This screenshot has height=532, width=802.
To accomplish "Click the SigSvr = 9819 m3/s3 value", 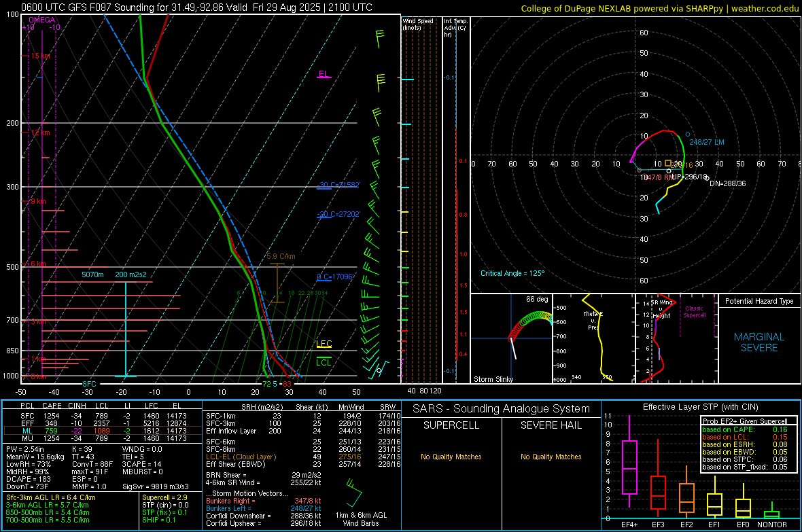I will point(156,487).
